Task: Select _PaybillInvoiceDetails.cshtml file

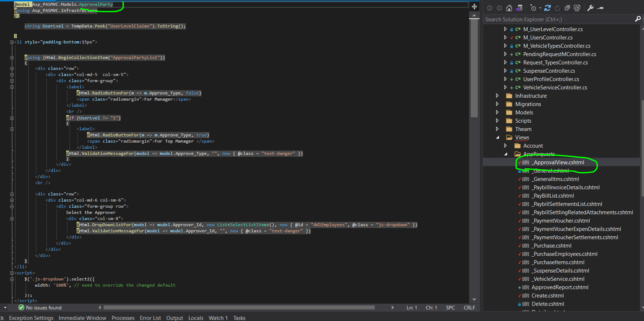Action: click(x=566, y=187)
